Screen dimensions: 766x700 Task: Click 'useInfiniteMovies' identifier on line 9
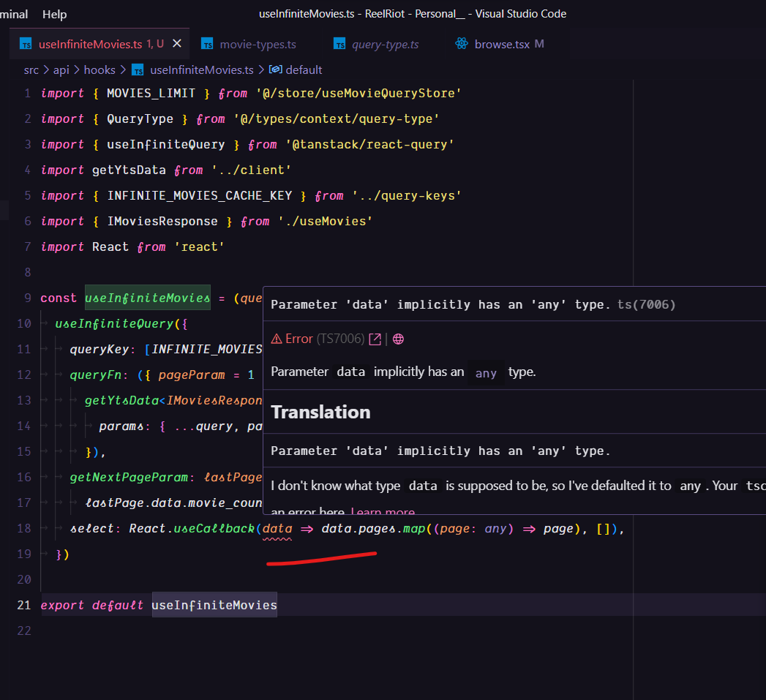coord(148,298)
